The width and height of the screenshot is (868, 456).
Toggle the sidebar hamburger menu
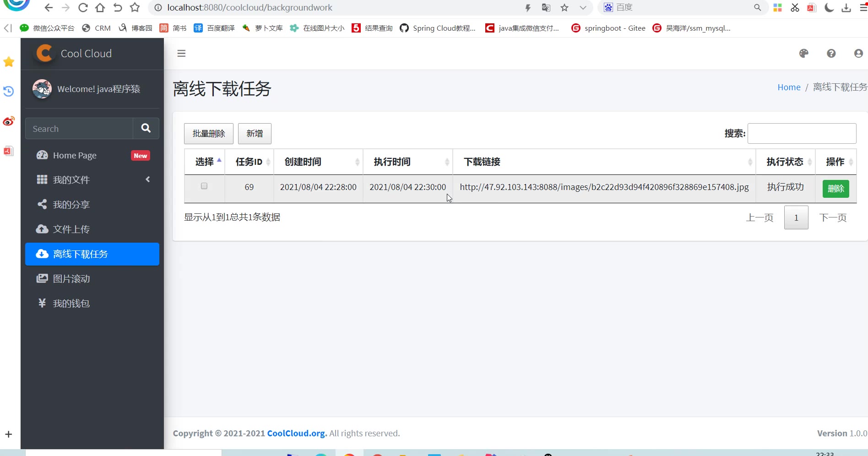181,54
